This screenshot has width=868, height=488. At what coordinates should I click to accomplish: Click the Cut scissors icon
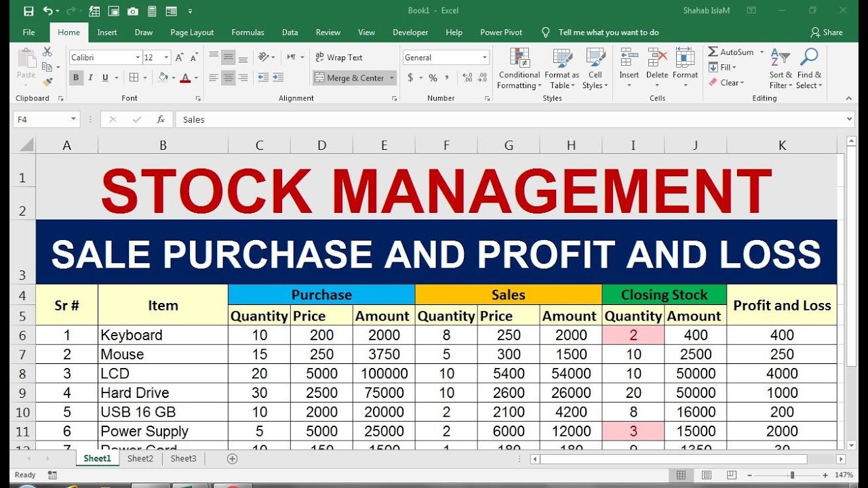(47, 52)
